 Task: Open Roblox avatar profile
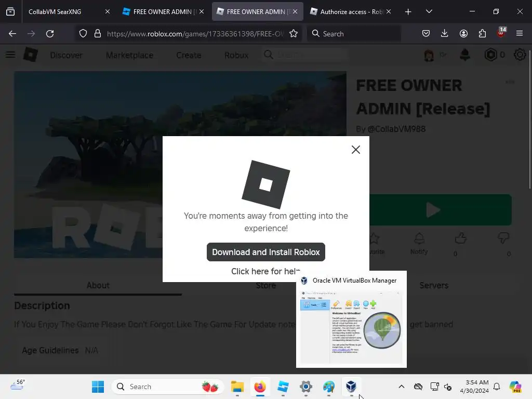tap(429, 55)
